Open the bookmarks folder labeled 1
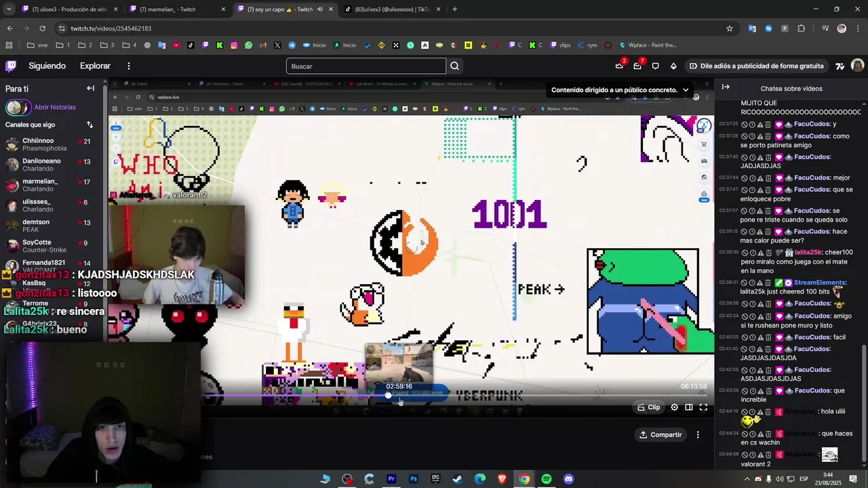868x488 pixels. pos(63,45)
